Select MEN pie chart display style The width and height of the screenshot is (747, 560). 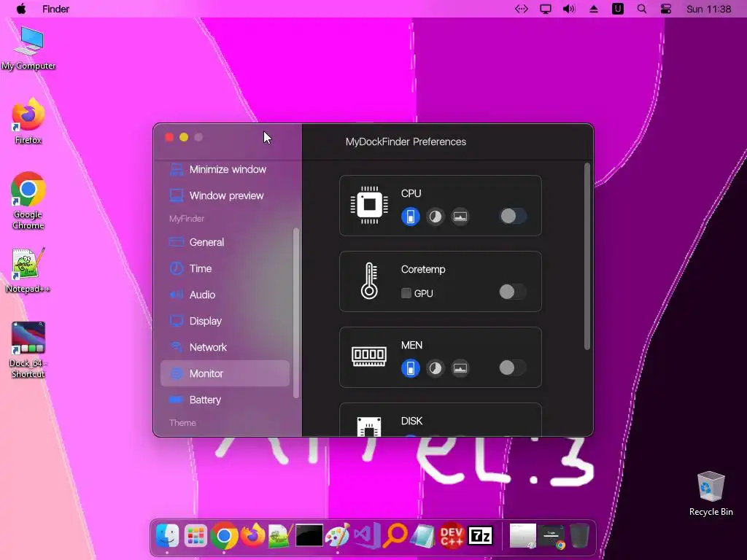(x=435, y=368)
